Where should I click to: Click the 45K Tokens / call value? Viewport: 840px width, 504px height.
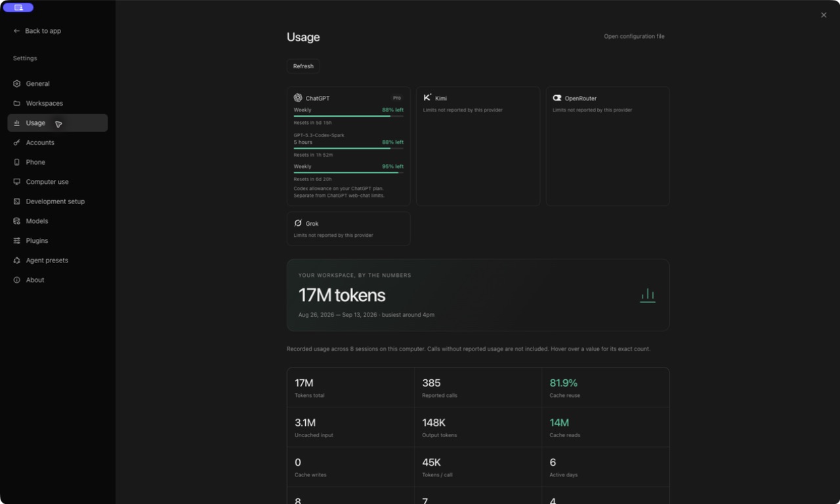pos(432,463)
